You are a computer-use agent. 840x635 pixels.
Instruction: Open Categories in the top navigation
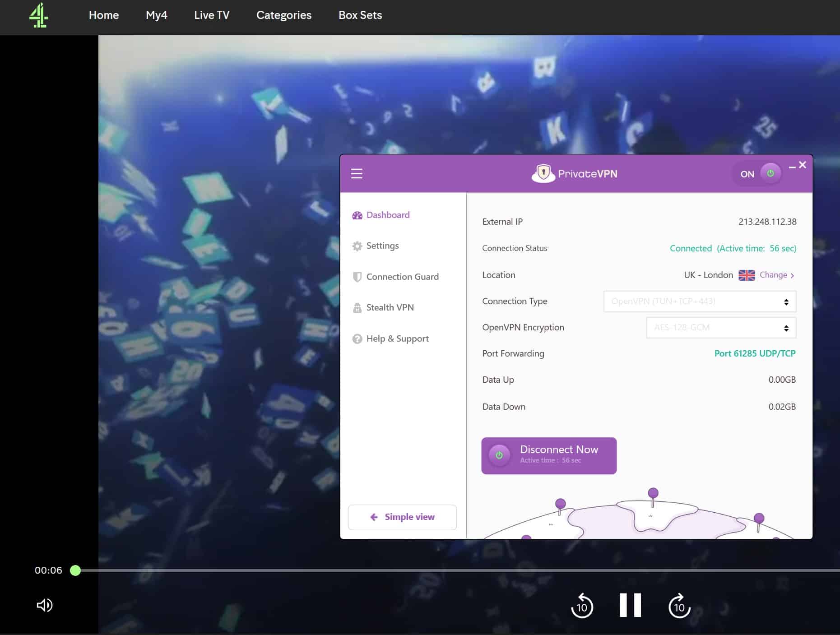tap(284, 15)
